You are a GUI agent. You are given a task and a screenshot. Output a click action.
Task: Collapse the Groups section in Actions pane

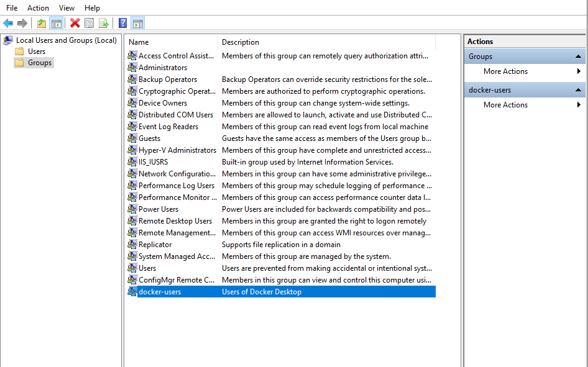point(579,57)
